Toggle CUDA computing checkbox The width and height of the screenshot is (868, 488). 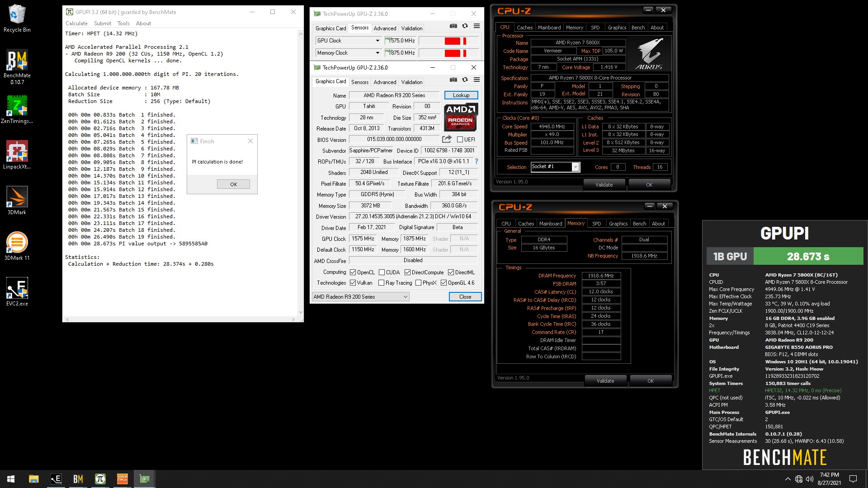click(x=382, y=272)
